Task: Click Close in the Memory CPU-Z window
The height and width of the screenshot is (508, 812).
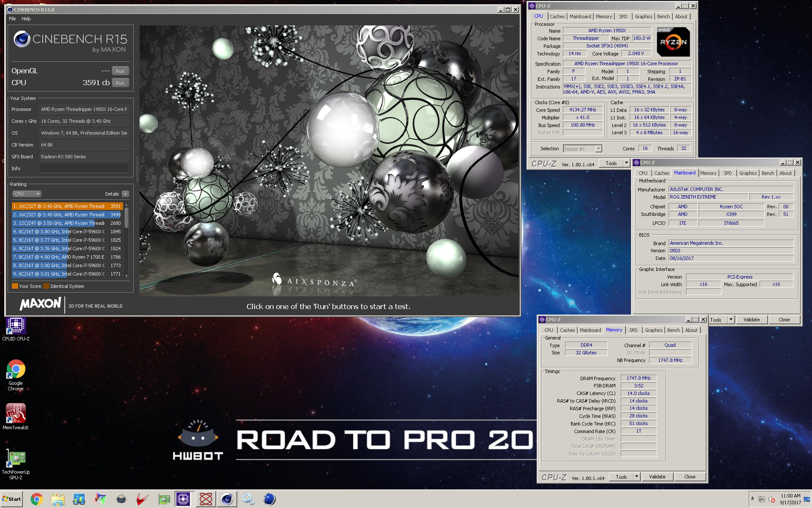Action: point(690,477)
